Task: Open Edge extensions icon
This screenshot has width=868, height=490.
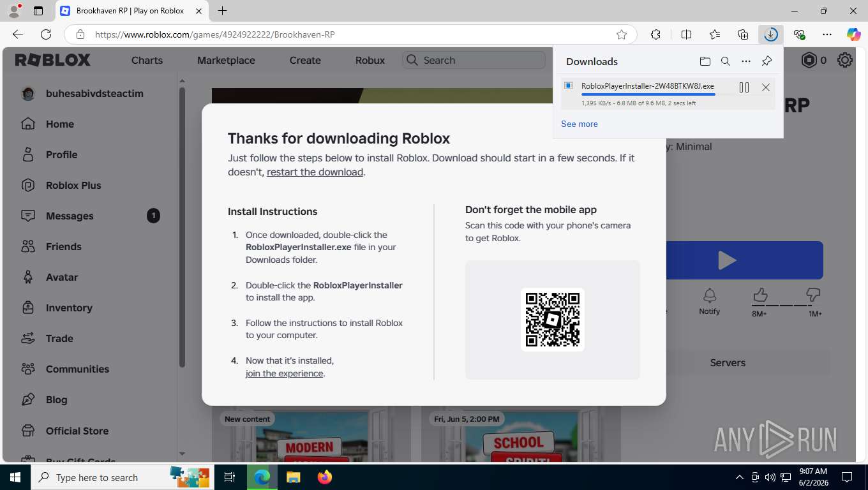Action: (655, 34)
